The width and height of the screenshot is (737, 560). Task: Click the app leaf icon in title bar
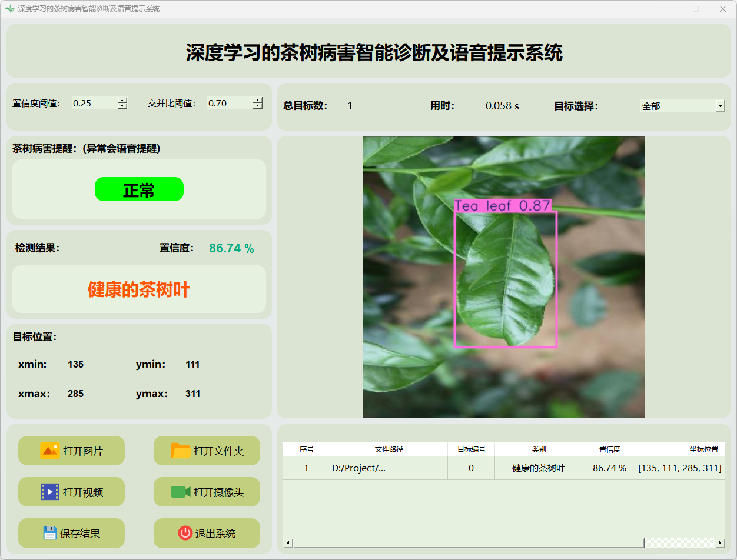pyautogui.click(x=9, y=9)
